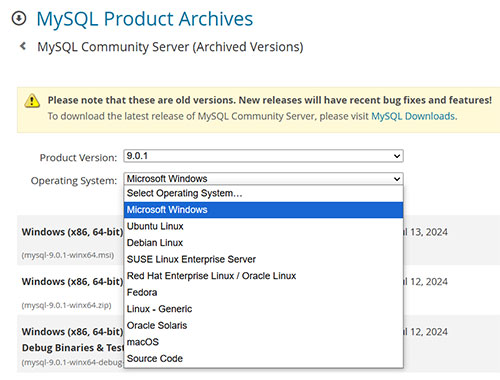Viewport: 500px width, 380px height.
Task: Open the MySQL Downloads link
Action: [x=413, y=116]
